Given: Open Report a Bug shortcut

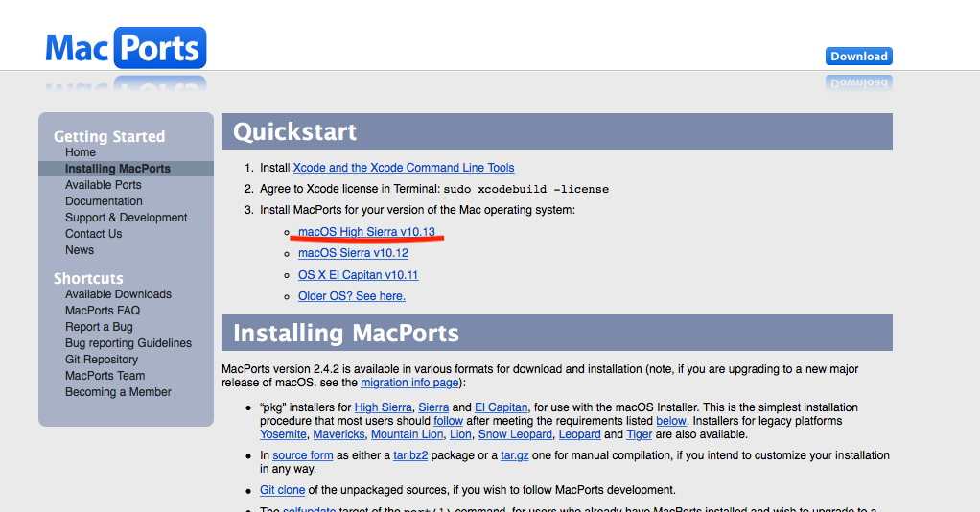Looking at the screenshot, I should pos(99,327).
